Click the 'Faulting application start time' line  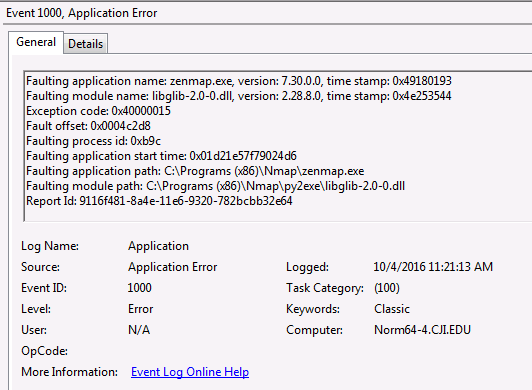[161, 156]
